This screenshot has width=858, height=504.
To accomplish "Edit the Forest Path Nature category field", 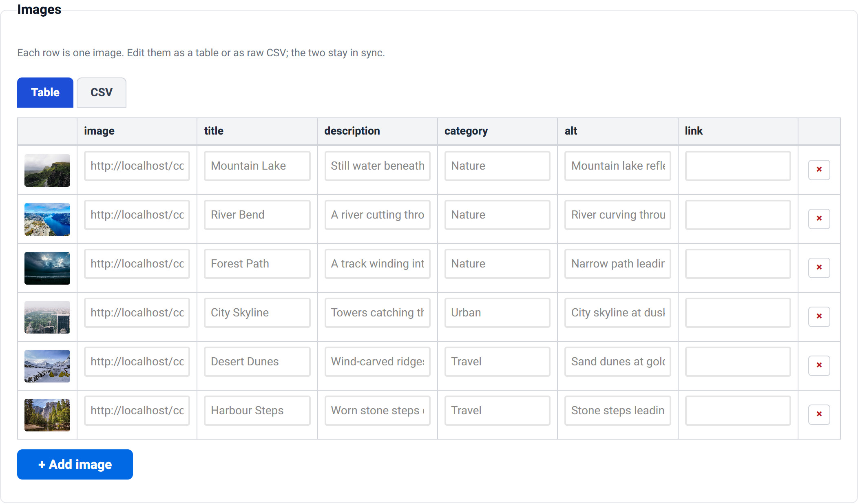I will click(498, 264).
